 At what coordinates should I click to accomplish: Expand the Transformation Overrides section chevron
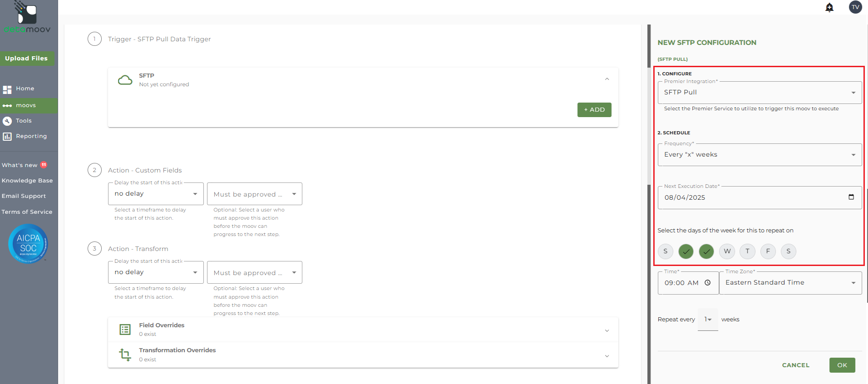point(607,356)
